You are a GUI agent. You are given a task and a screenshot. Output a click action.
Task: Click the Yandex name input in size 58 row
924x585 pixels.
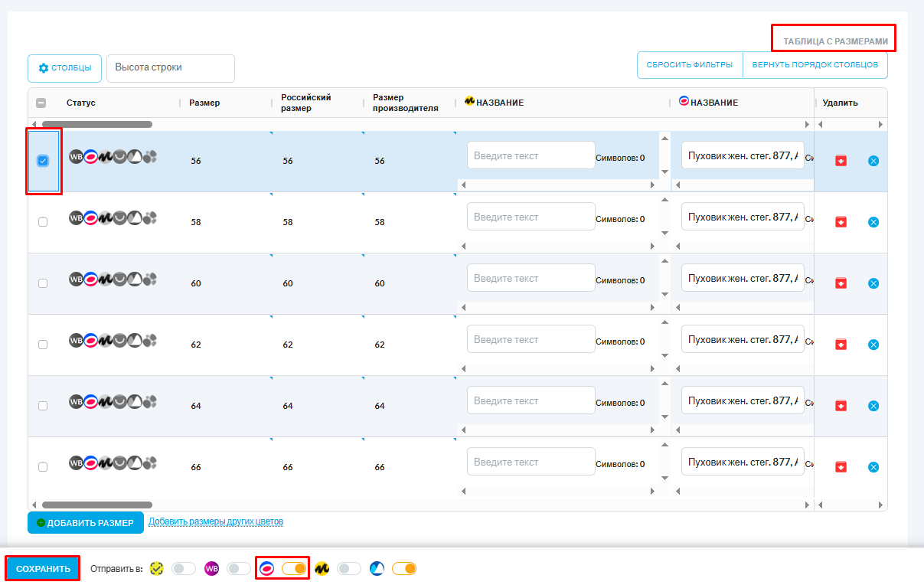[531, 217]
